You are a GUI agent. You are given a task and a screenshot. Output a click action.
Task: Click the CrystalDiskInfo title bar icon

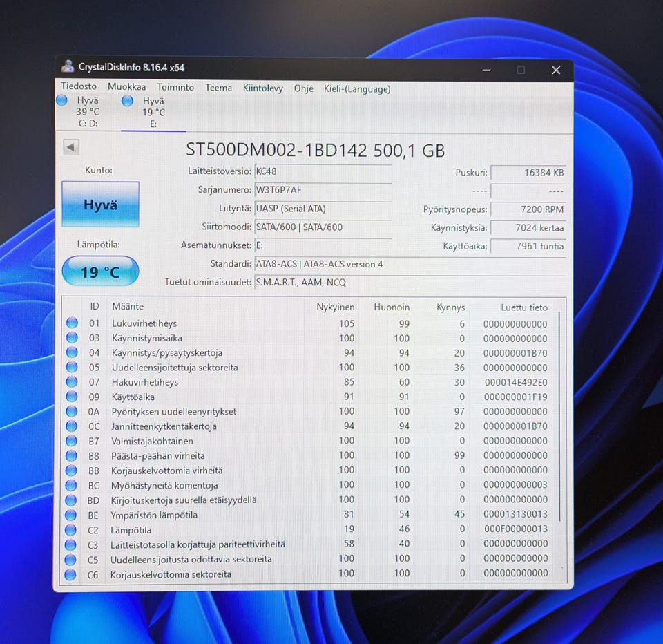pos(68,66)
